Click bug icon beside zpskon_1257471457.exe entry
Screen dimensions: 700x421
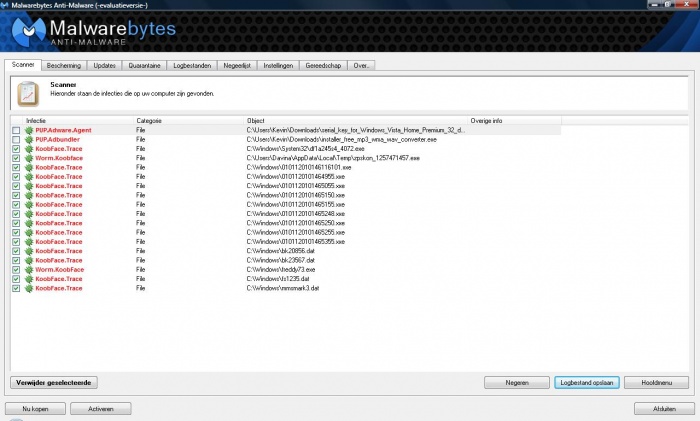tap(29, 158)
